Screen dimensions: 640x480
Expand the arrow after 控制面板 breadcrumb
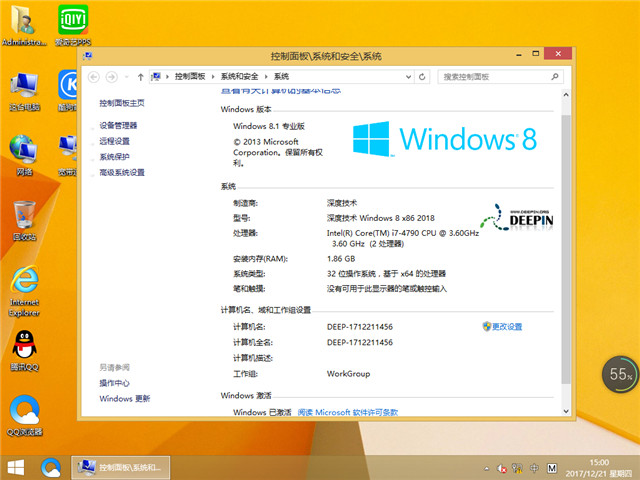(213, 76)
